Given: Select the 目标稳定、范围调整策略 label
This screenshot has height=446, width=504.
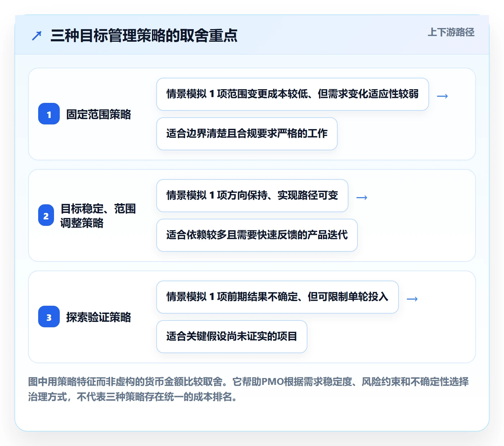Looking at the screenshot, I should [98, 216].
